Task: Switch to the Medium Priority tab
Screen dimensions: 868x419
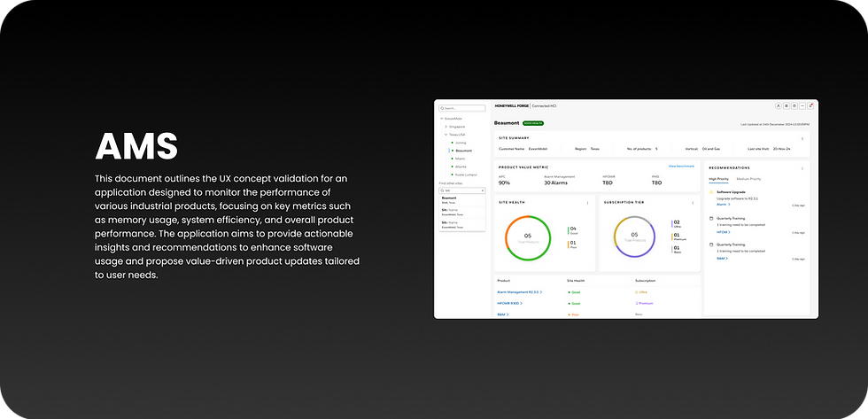Action: tap(748, 179)
